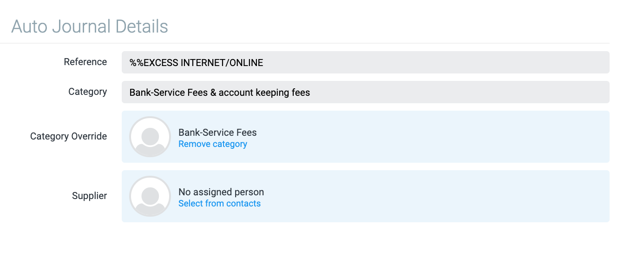Click the Category field label
Screen dimensions: 644x279
click(88, 92)
